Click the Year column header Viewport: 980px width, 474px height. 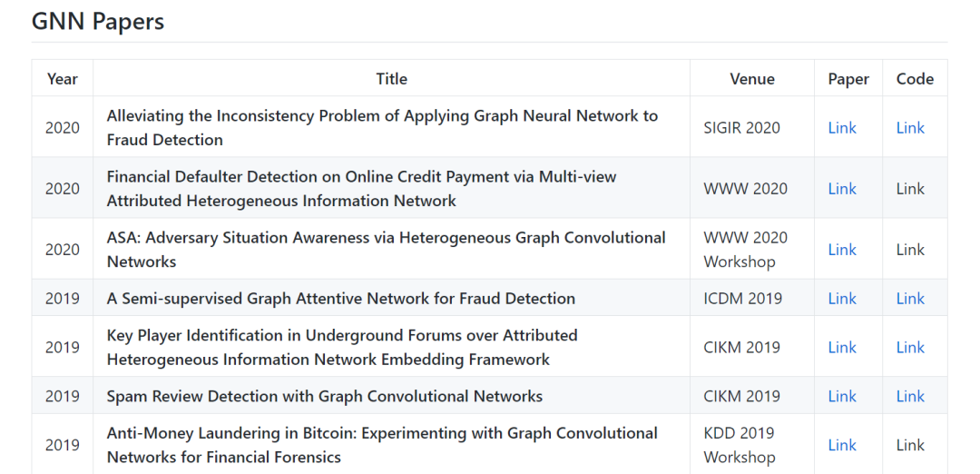coord(63,79)
